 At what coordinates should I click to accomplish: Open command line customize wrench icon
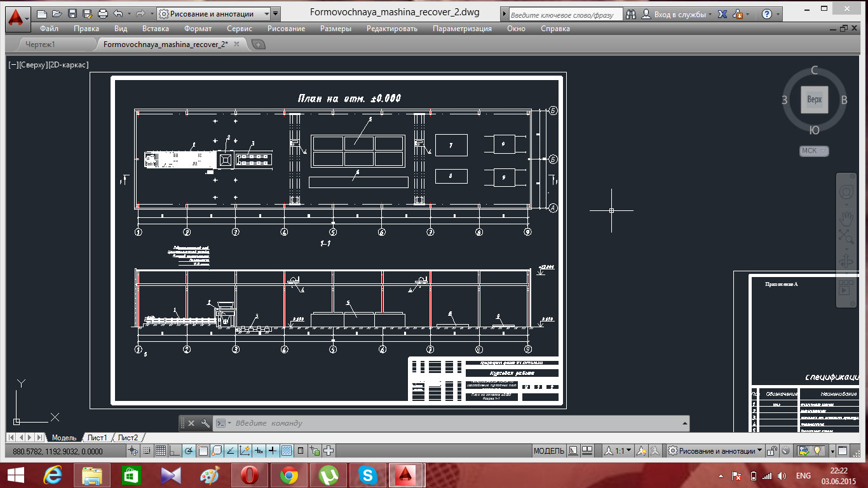(205, 423)
